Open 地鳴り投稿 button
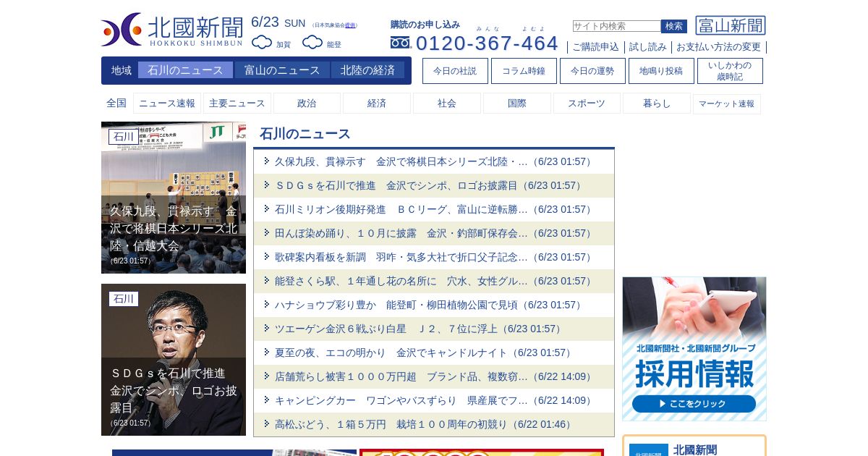 point(661,71)
